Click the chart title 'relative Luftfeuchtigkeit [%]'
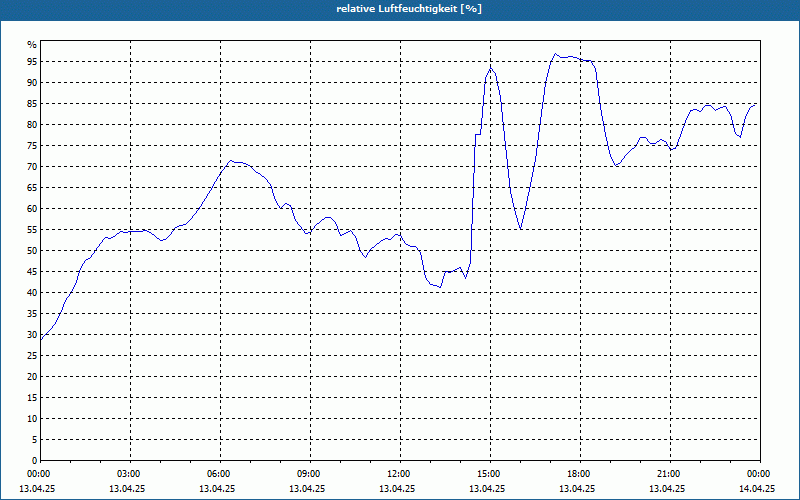The width and height of the screenshot is (800, 500). coord(409,9)
